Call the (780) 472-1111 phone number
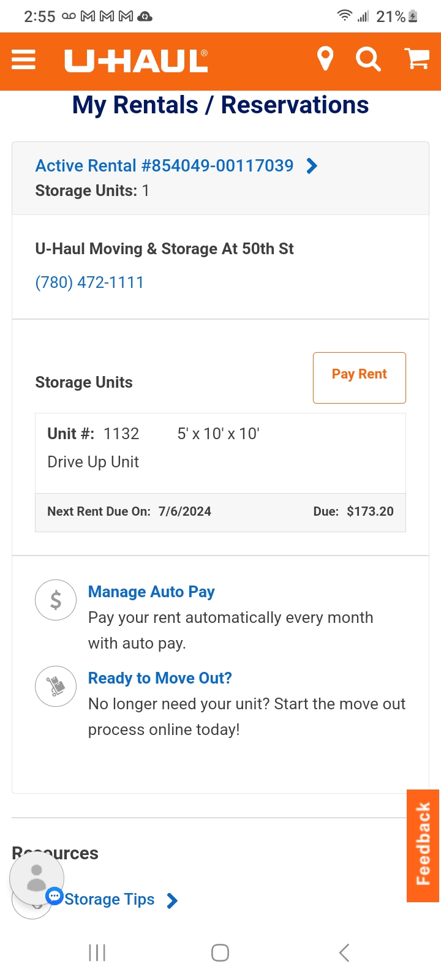This screenshot has width=441, height=980. [89, 282]
